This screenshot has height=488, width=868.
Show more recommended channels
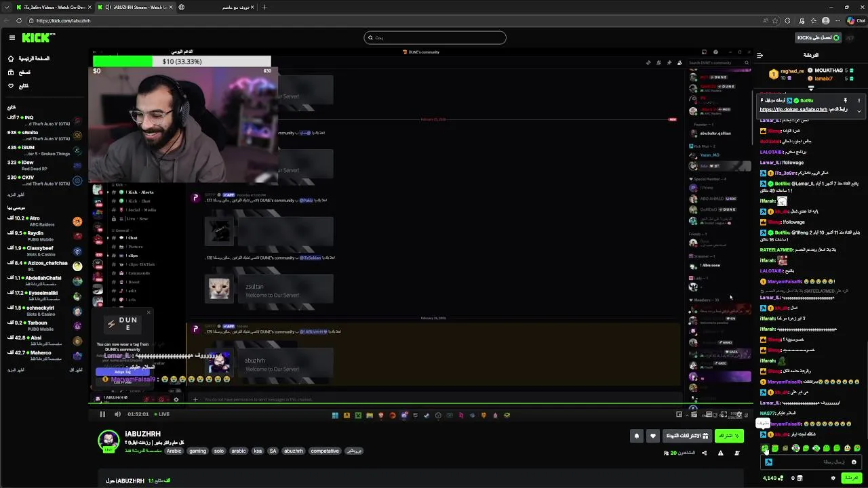click(15, 369)
